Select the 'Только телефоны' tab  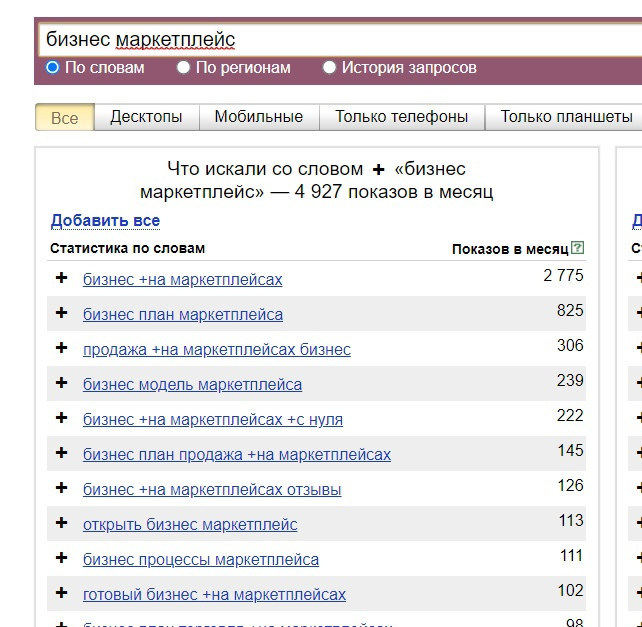coord(402,117)
